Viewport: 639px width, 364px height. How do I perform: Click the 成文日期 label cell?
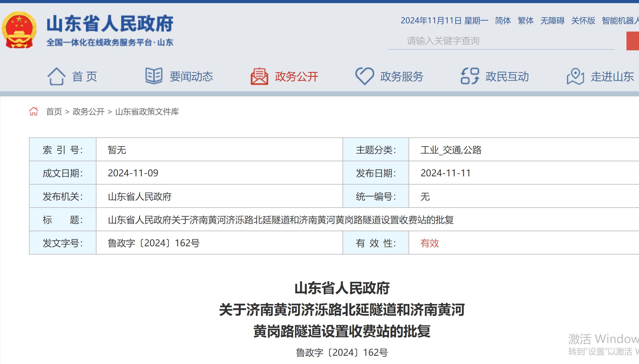click(x=63, y=173)
